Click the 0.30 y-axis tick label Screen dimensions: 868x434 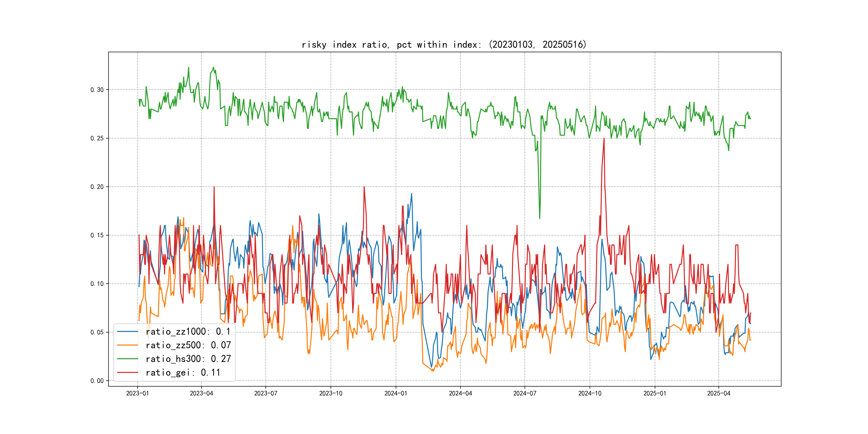point(97,90)
